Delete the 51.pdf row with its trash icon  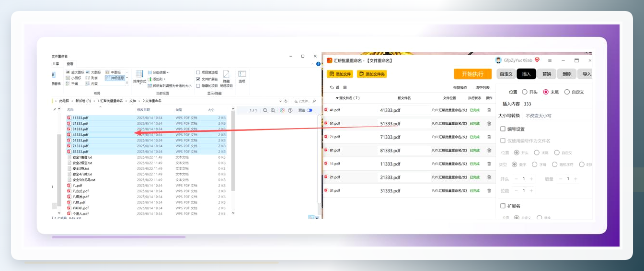(489, 123)
